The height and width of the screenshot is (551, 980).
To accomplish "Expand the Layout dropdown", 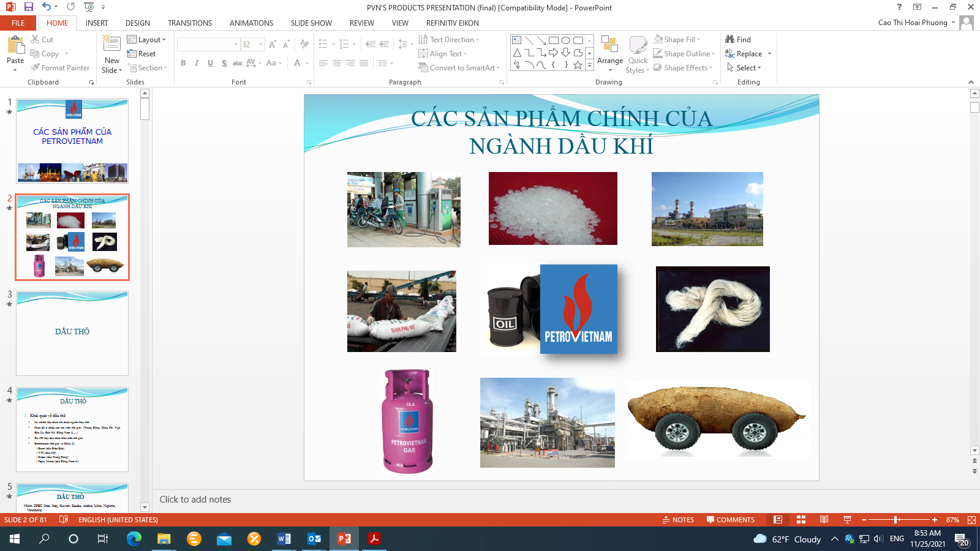I will tap(147, 40).
